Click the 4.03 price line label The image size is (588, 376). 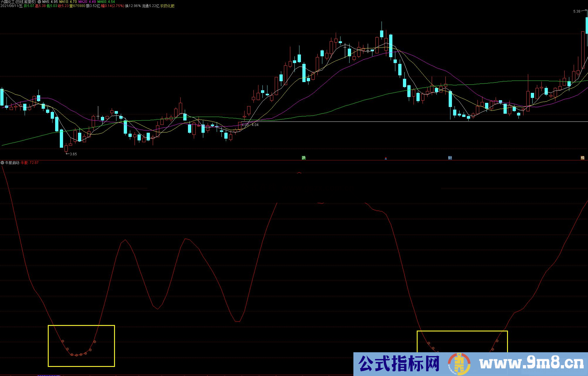coord(245,125)
